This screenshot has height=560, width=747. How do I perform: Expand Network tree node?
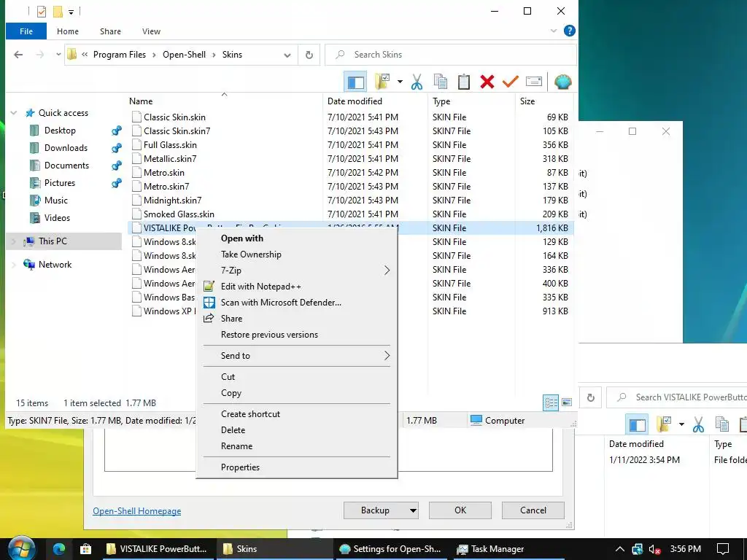point(14,265)
